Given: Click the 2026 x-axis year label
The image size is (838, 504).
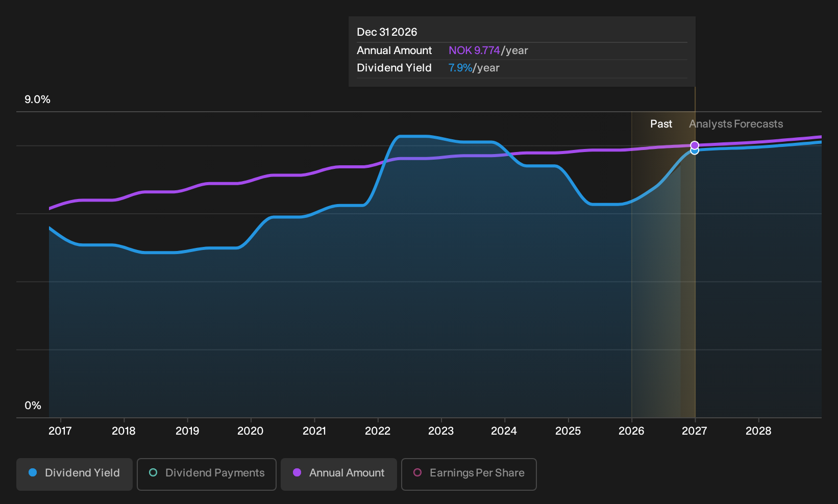Looking at the screenshot, I should click(x=631, y=431).
